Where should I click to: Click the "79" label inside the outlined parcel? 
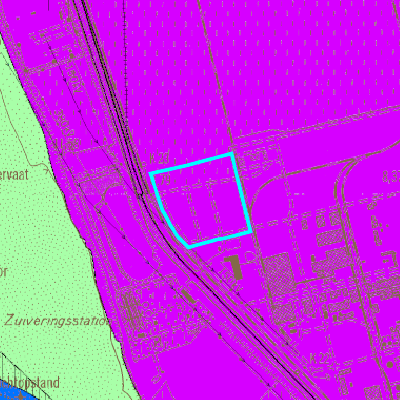point(165,181)
